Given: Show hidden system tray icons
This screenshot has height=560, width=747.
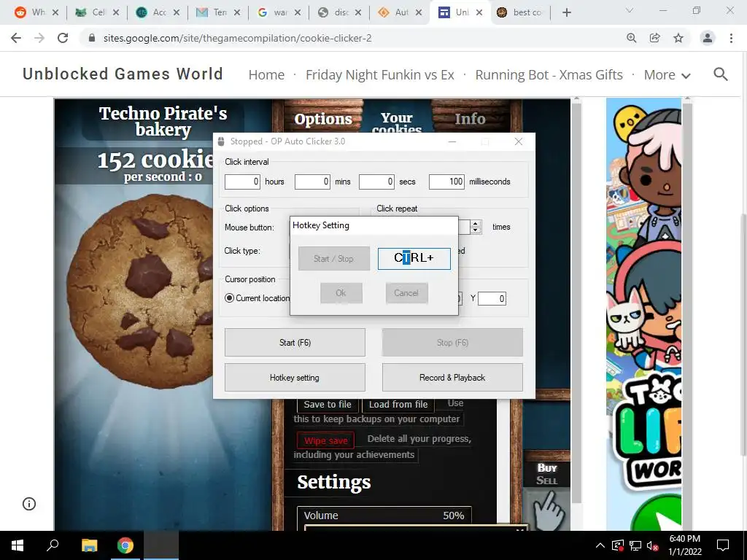Looking at the screenshot, I should click(600, 545).
